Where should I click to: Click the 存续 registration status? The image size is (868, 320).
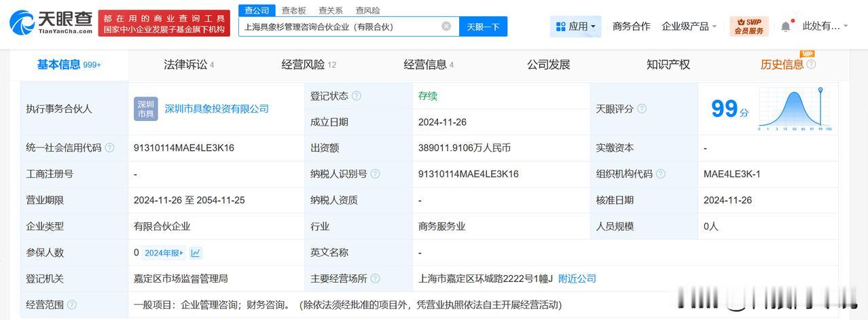[x=428, y=96]
